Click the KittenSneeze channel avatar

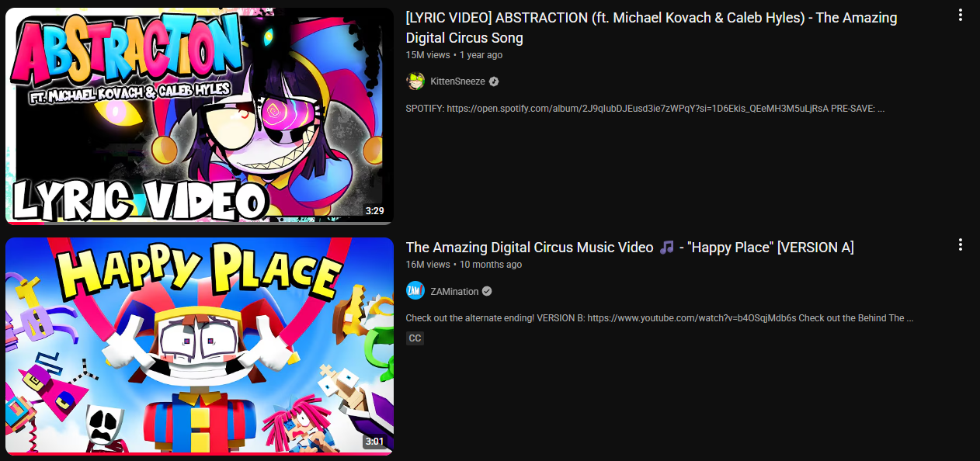pos(415,81)
